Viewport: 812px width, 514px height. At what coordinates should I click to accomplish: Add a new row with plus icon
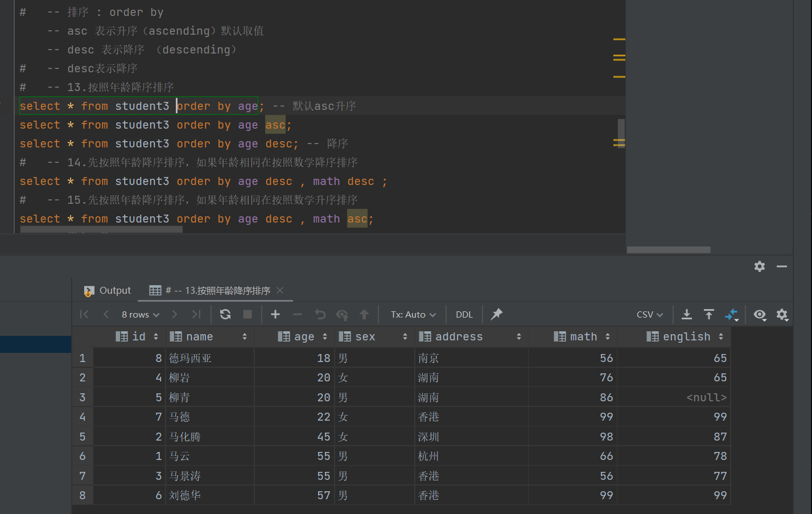coord(275,314)
